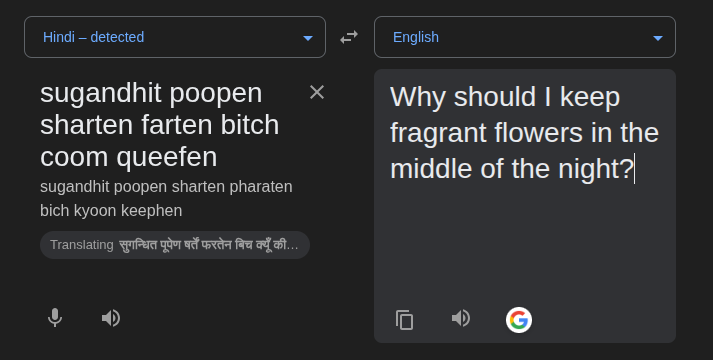The image size is (713, 360).
Task: Place cursor in the source text field
Action: tap(160, 125)
